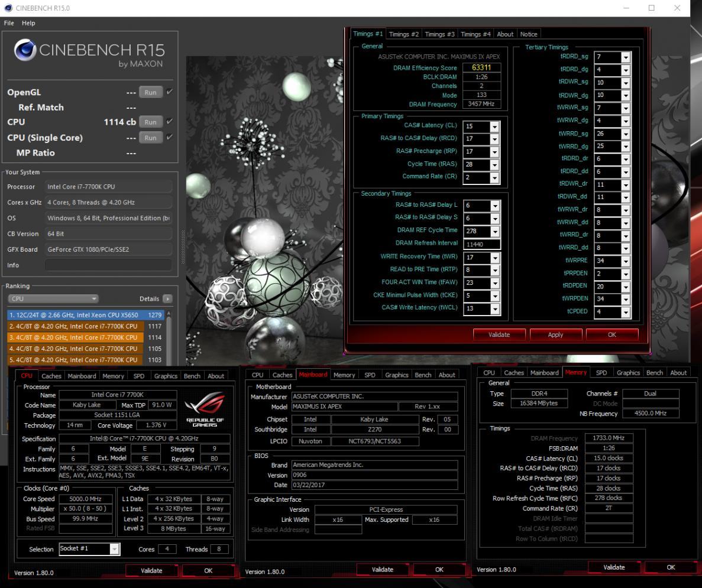Select ranking entry scoring 1117
The height and width of the screenshot is (588, 702).
pyautogui.click(x=86, y=326)
